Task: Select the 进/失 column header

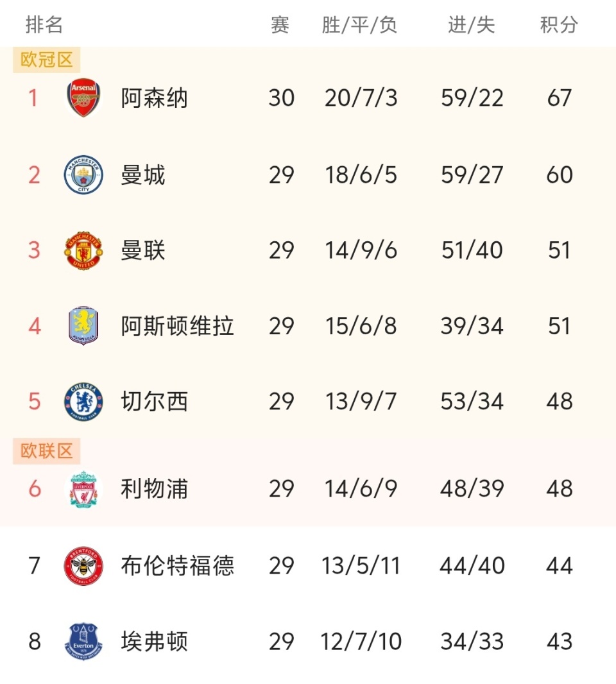Action: (472, 25)
